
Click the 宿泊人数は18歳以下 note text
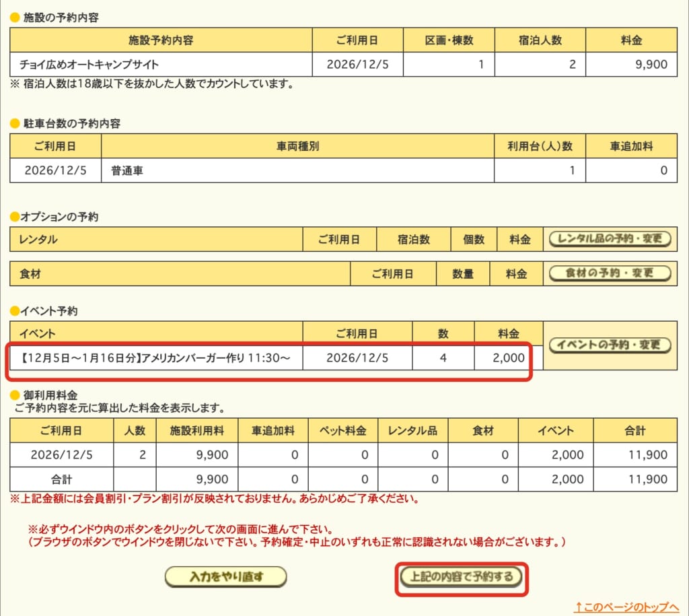pos(152,83)
